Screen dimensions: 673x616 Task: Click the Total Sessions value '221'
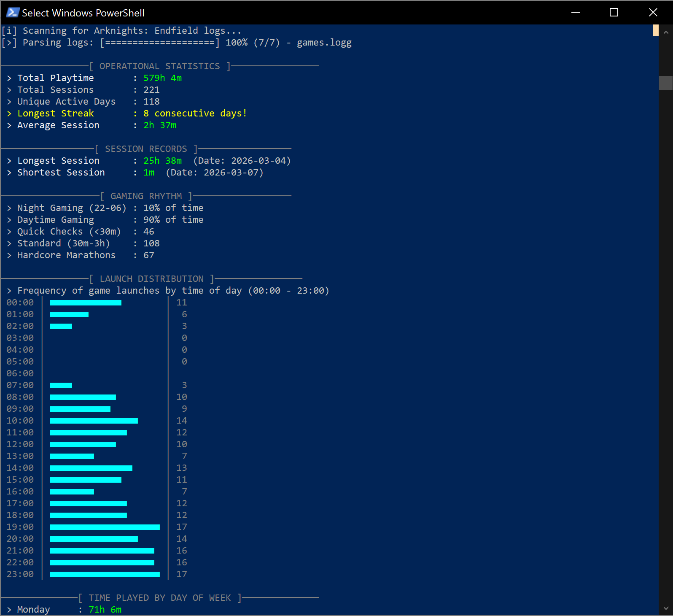[151, 90]
